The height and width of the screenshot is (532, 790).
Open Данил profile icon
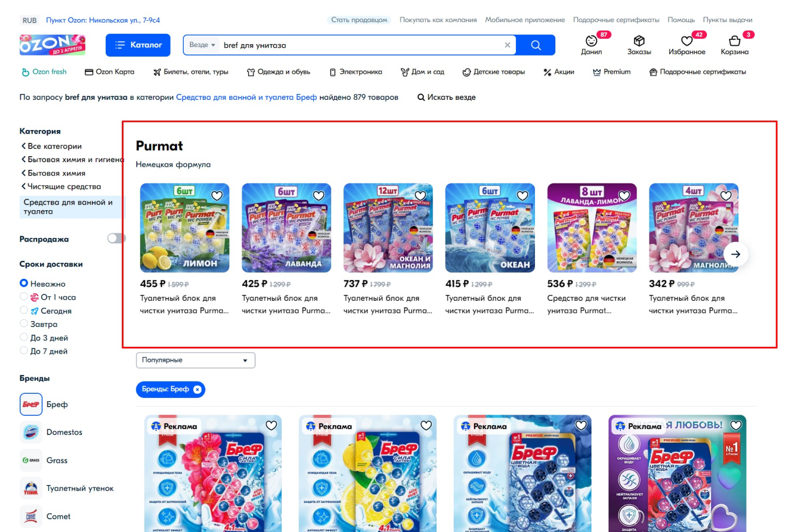point(591,41)
